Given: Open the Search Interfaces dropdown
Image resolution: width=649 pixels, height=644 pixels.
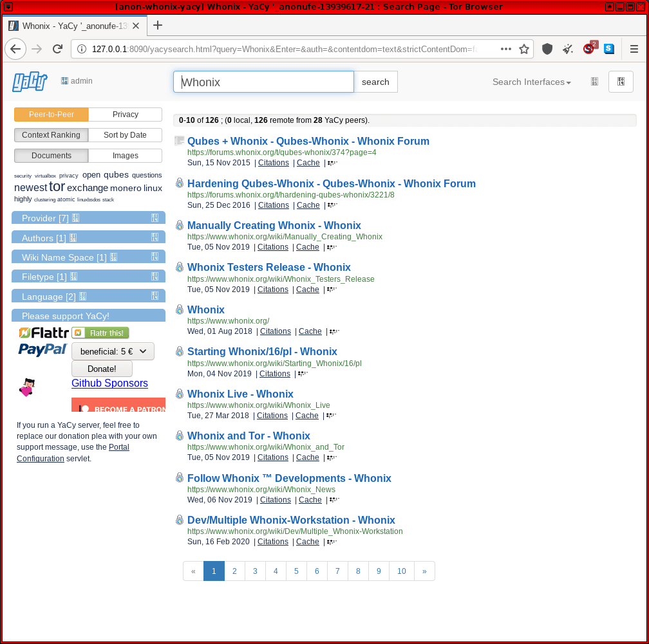Looking at the screenshot, I should point(531,82).
